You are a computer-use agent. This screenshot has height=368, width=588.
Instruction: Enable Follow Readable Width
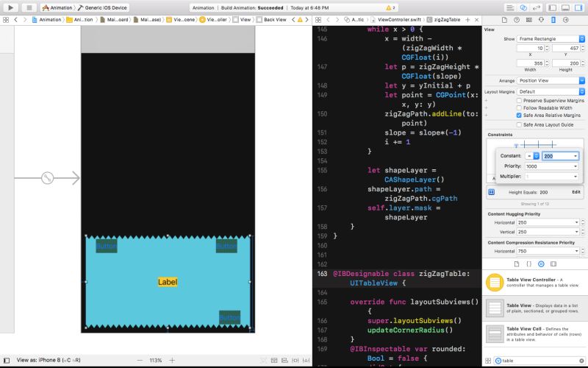tap(519, 107)
